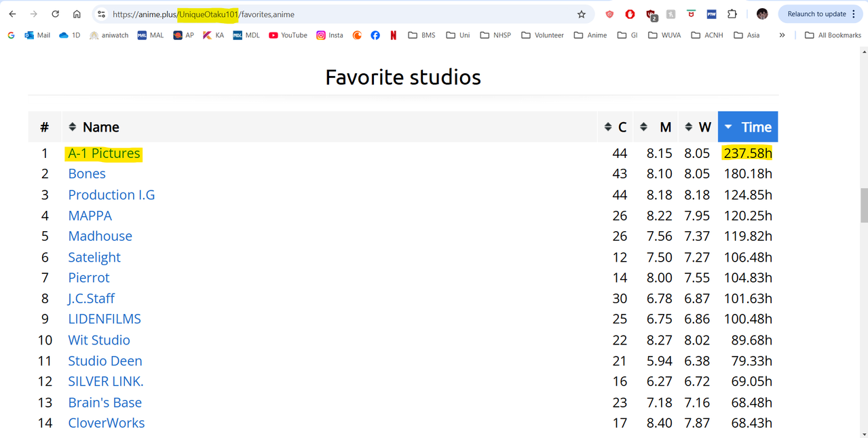
Task: Open the Netflix bookmark icon
Action: point(394,35)
